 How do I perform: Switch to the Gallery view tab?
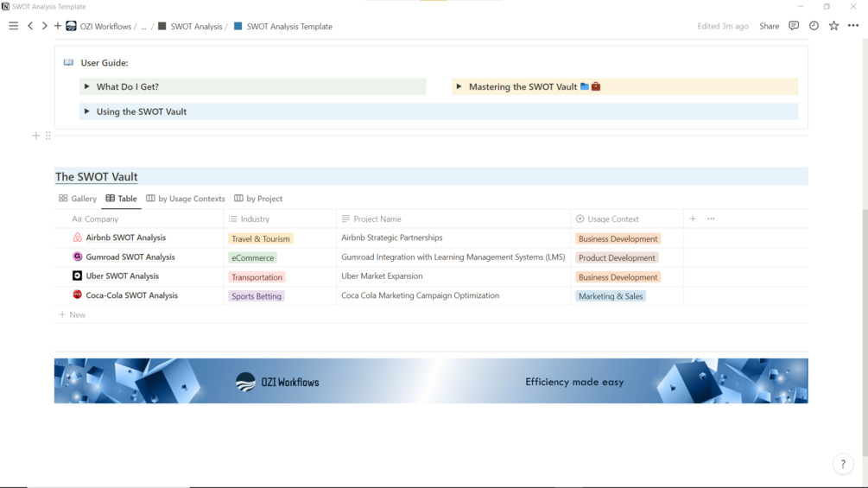[78, 199]
